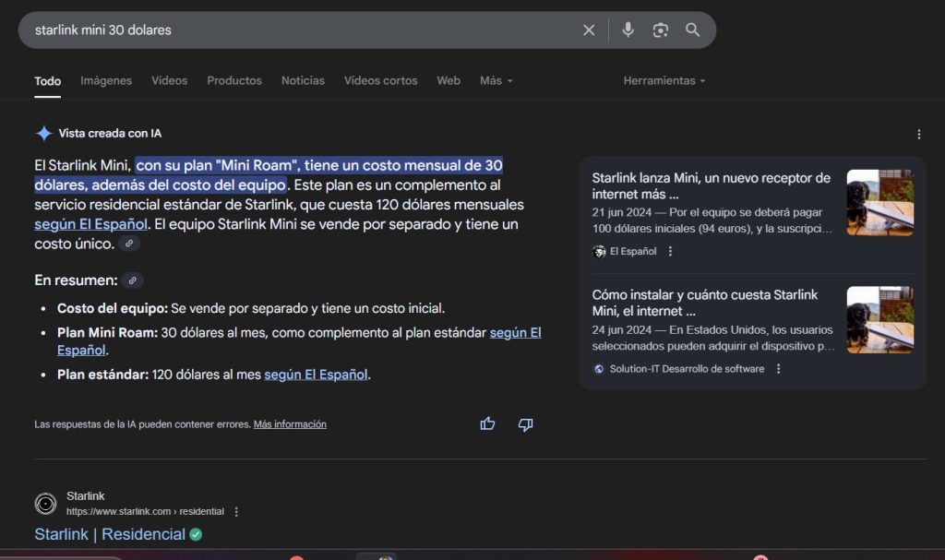Viewport: 945px width, 560px height.
Task: Clear the search box text
Action: pos(589,30)
